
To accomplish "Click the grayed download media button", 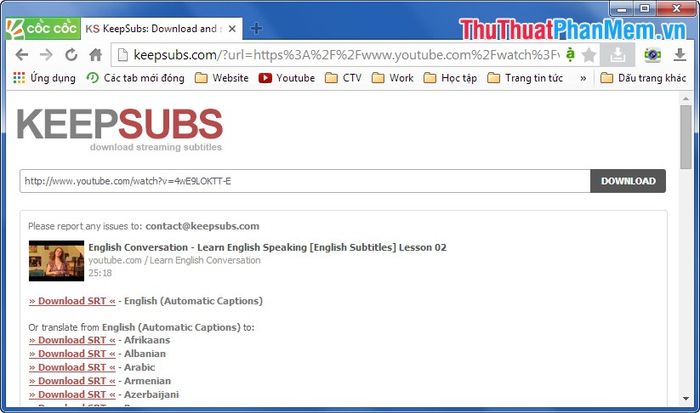I will (618, 55).
